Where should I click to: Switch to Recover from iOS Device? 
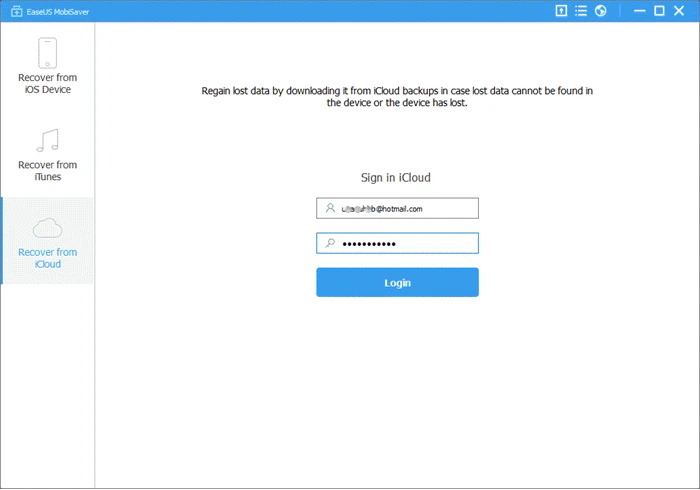[x=47, y=66]
